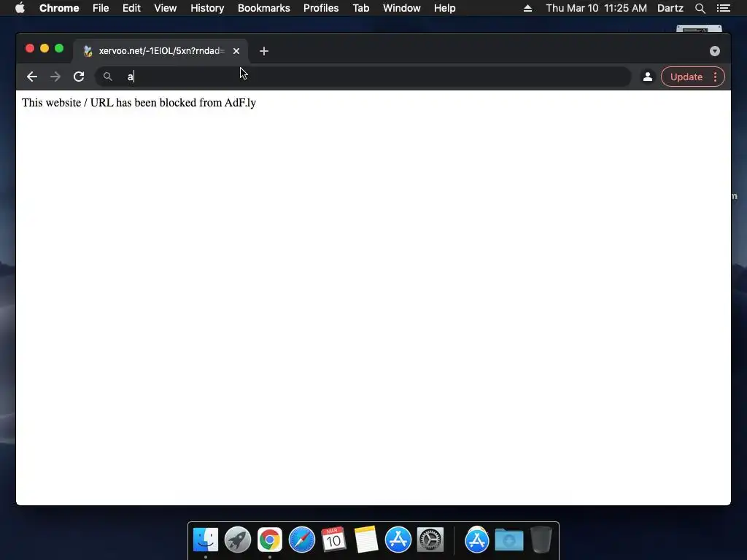Open Spotlight search in menu bar
The image size is (747, 560).
(700, 8)
